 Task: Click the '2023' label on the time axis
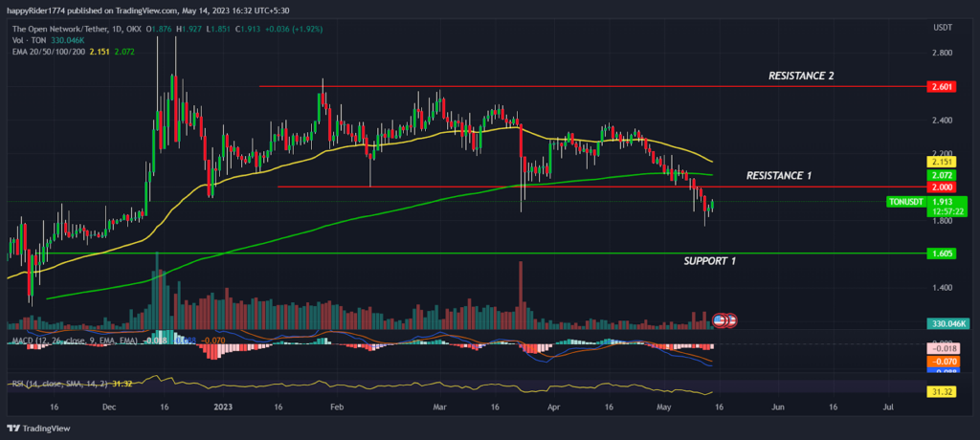click(x=223, y=407)
